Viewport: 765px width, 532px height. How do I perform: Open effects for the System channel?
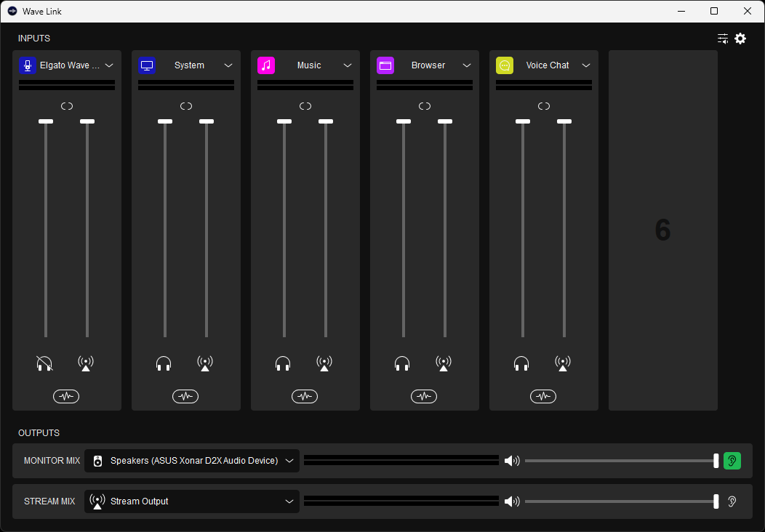[x=185, y=396]
